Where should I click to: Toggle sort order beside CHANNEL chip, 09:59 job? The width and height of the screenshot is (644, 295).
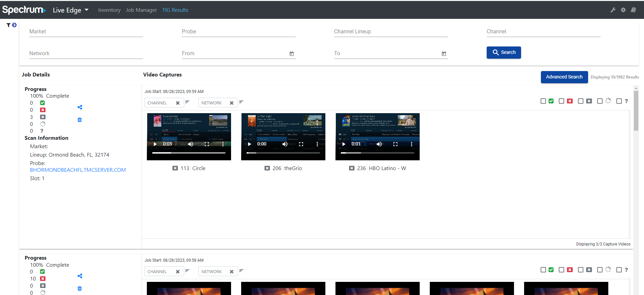tap(188, 102)
